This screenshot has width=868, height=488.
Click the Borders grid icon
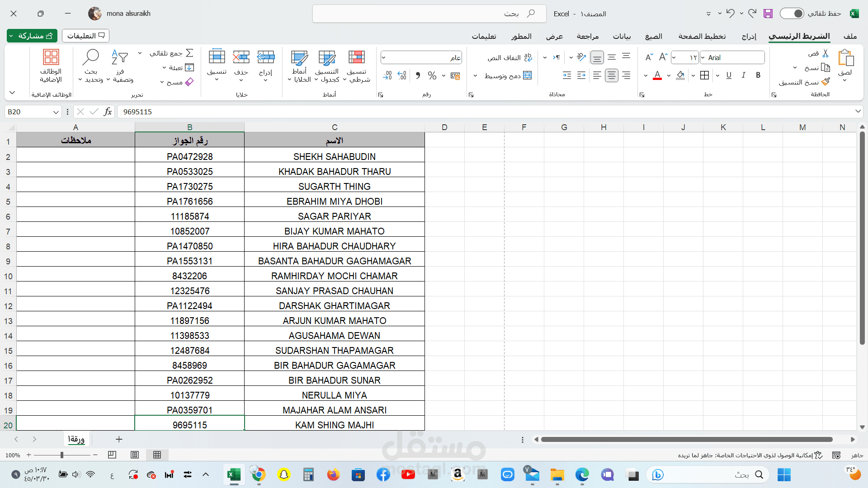704,75
